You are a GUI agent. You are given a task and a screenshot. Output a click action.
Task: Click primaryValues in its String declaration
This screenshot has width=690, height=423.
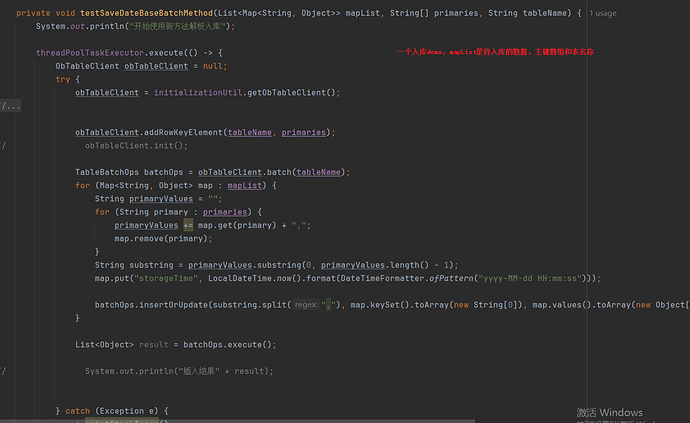click(x=161, y=199)
